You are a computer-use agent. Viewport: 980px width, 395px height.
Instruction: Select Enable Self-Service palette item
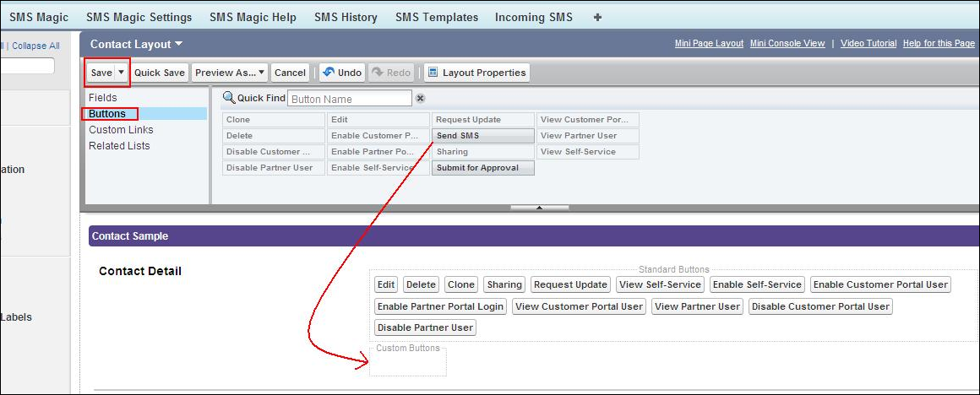pos(378,169)
